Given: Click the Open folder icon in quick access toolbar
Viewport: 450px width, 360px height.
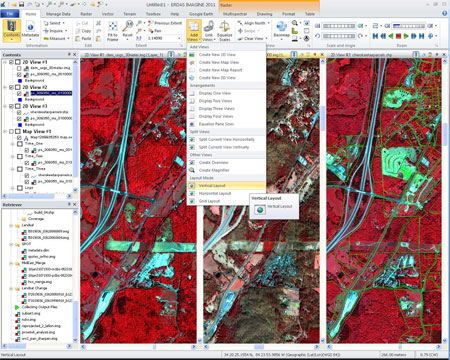Looking at the screenshot, I should (14, 4).
